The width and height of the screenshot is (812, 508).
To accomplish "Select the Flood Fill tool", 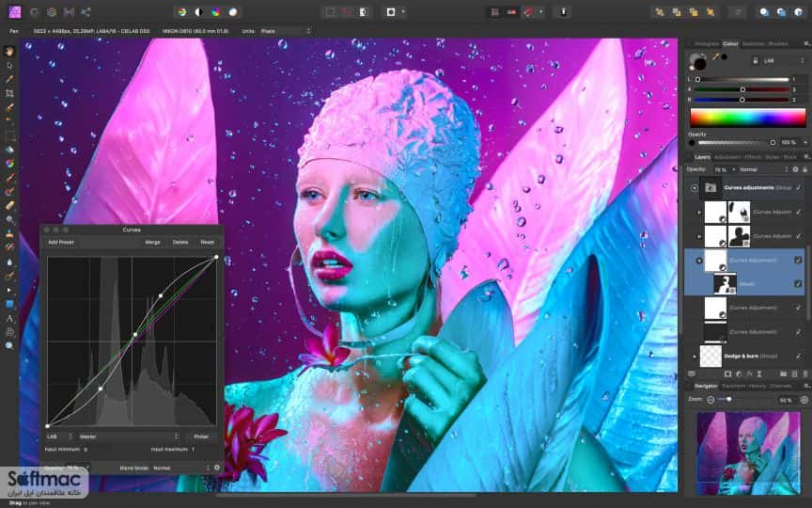I will [9, 150].
